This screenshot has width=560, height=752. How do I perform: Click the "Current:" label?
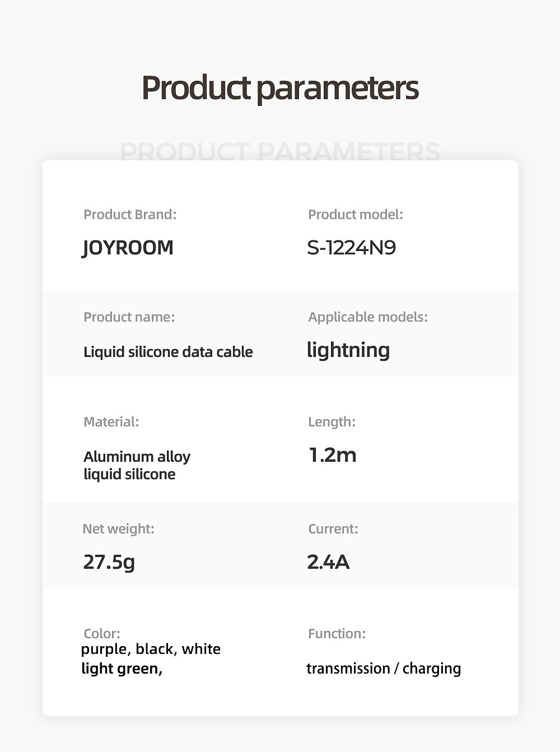click(333, 528)
